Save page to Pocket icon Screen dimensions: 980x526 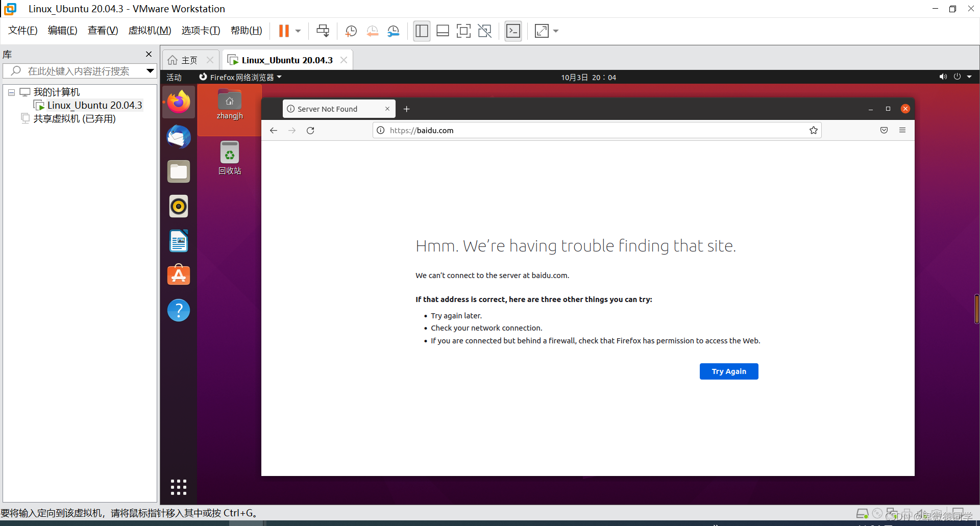(884, 131)
